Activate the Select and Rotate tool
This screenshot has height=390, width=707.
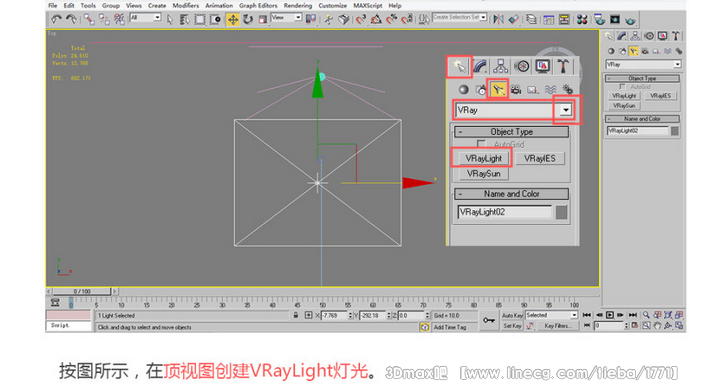click(248, 19)
